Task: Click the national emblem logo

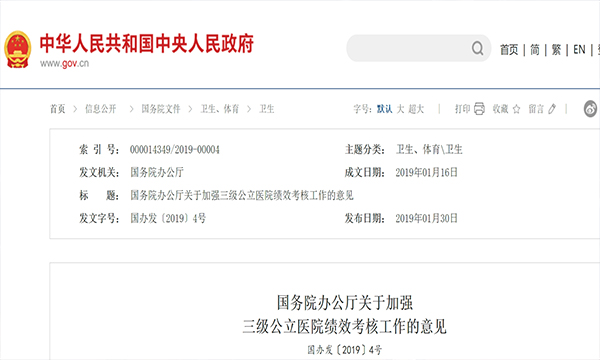Action: coord(18,50)
